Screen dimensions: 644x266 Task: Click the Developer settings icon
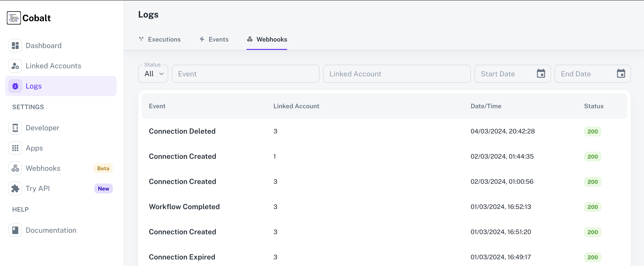(x=15, y=128)
